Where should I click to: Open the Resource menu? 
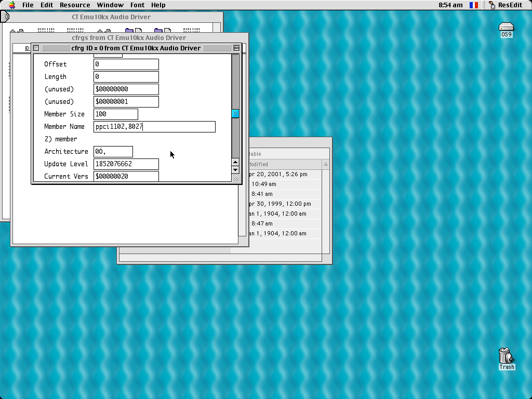coord(75,5)
